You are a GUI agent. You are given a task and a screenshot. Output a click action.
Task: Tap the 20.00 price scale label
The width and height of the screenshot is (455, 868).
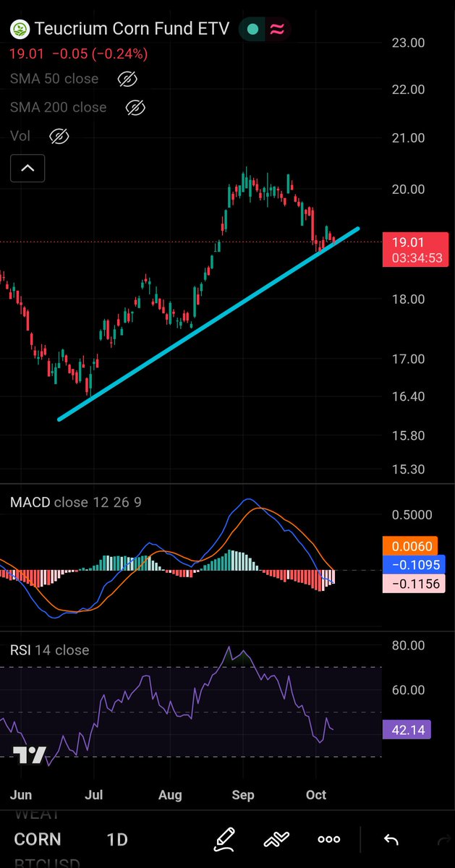(408, 190)
